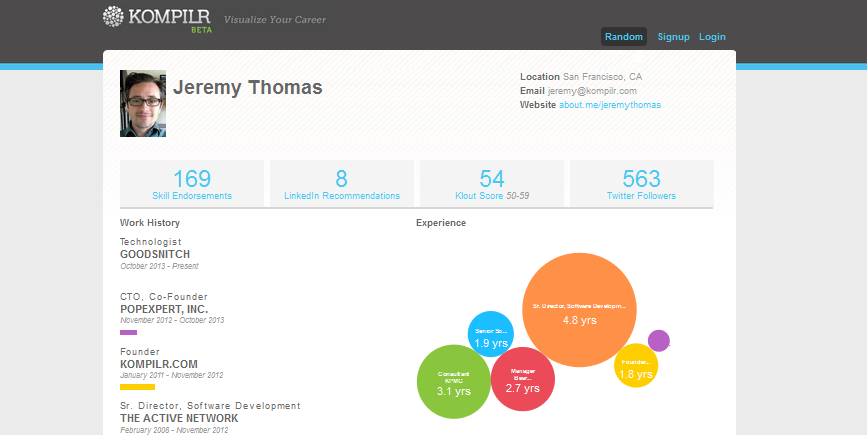Open the Signup page
Image resolution: width=867 pixels, height=435 pixels.
point(673,37)
